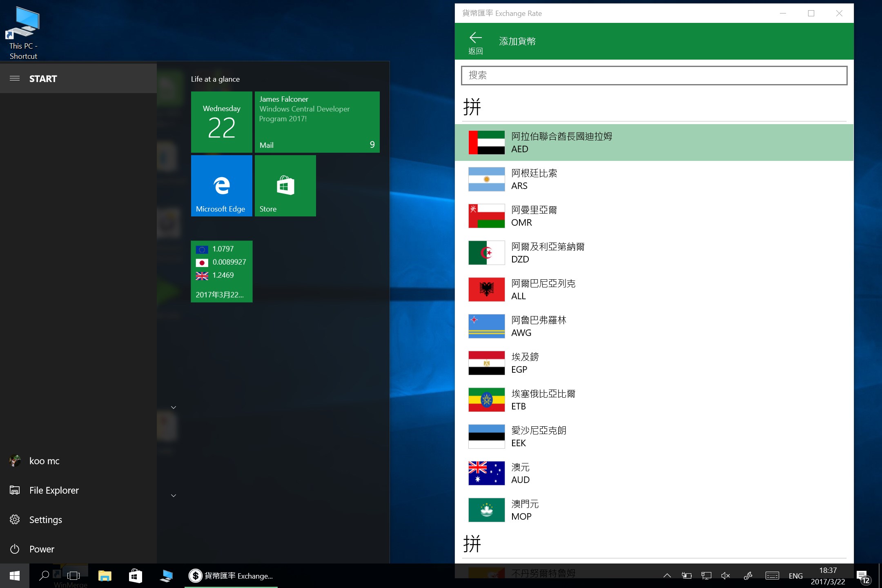Screen dimensions: 882x588
Task: Click the START hamburger menu
Action: pyautogui.click(x=15, y=78)
